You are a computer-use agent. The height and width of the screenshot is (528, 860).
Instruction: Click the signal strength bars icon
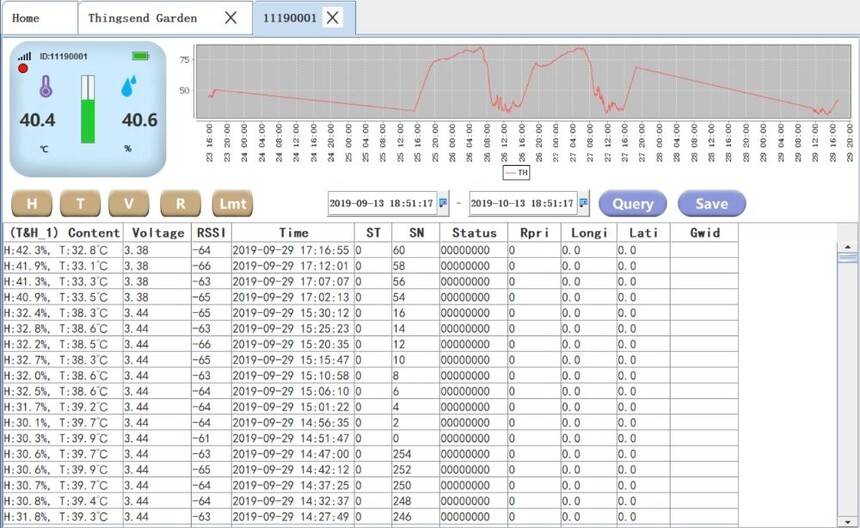24,56
